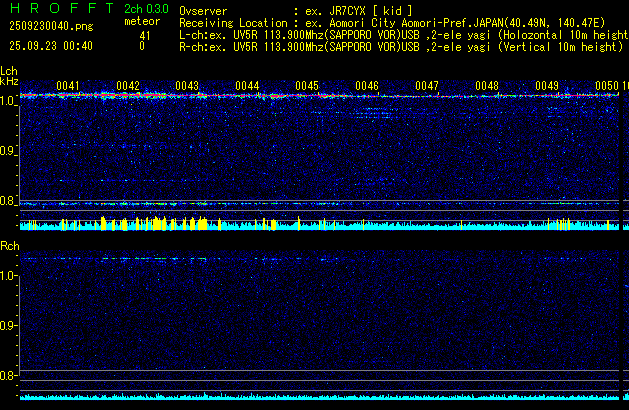Screen dimensions: 629x410
Task: Select the 0.9 frequency label in Lch
Action: [9, 151]
